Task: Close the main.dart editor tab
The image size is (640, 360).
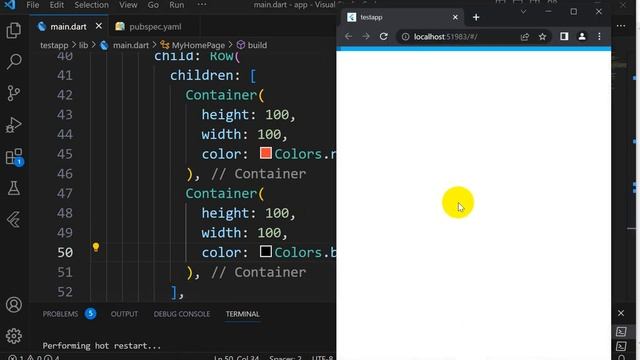Action: (x=98, y=26)
